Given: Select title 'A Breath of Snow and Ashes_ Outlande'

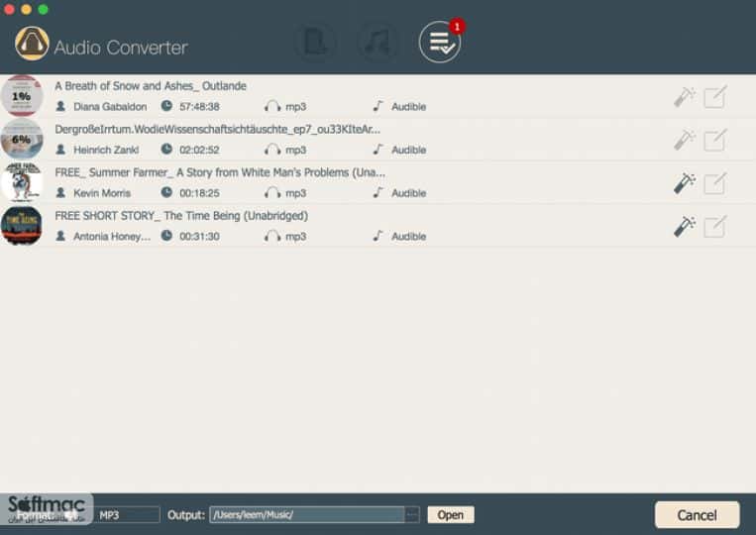Looking at the screenshot, I should 151,86.
